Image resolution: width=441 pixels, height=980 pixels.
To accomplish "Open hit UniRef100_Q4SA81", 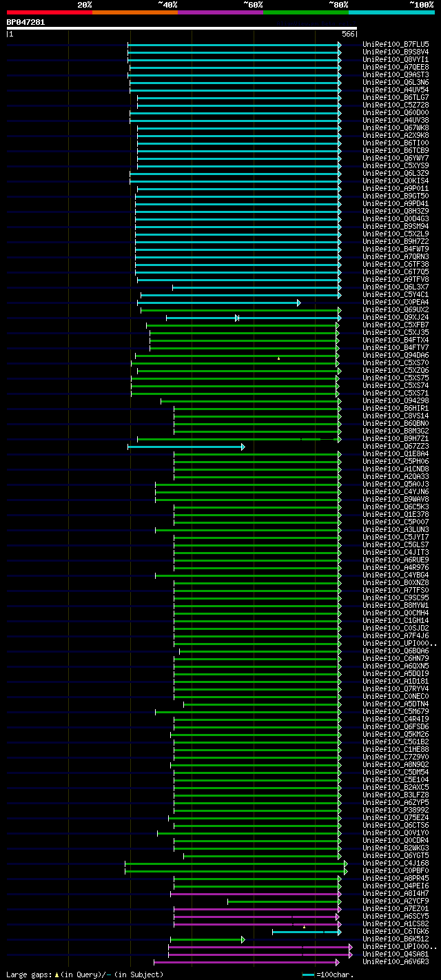I will [x=396, y=954].
